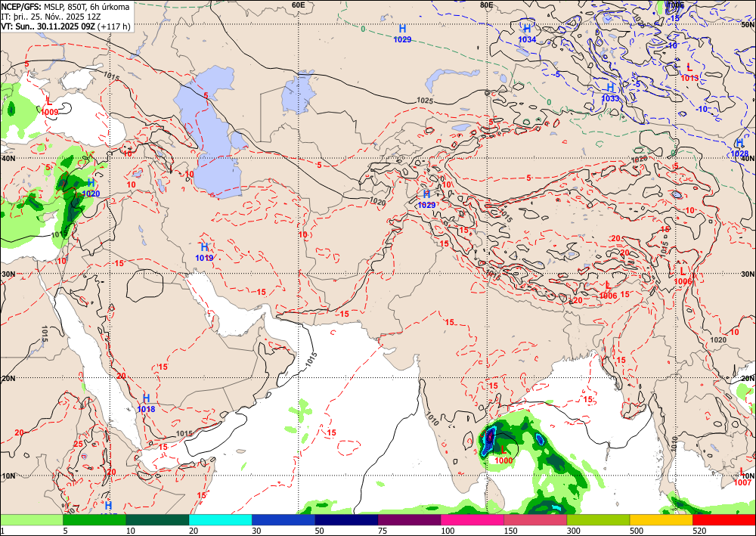Click the '(+117 h)' forecast hour text
Viewport: 756px width, 536px height.
(114, 26)
